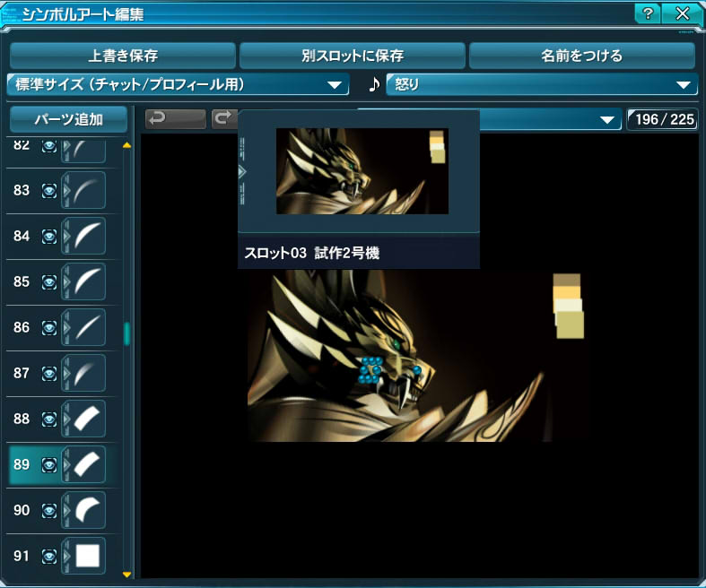Click the olive yellow color swatch on canvas
The image size is (706, 588).
571,325
